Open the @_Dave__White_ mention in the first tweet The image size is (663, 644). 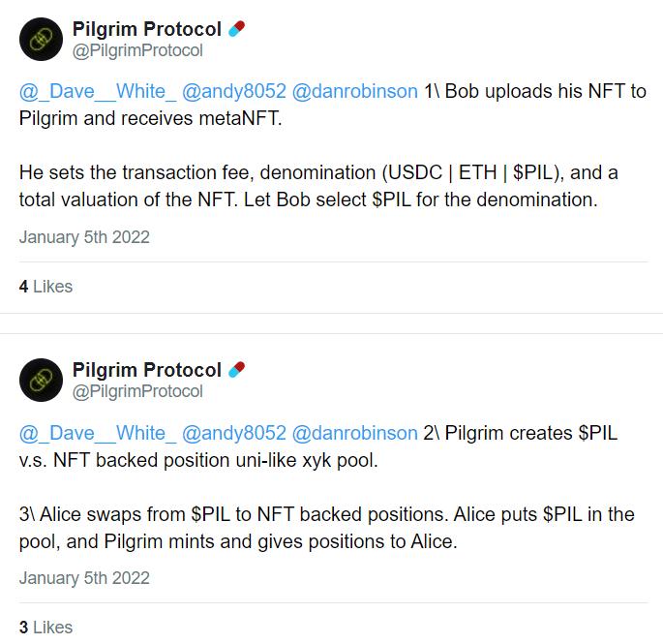95,92
